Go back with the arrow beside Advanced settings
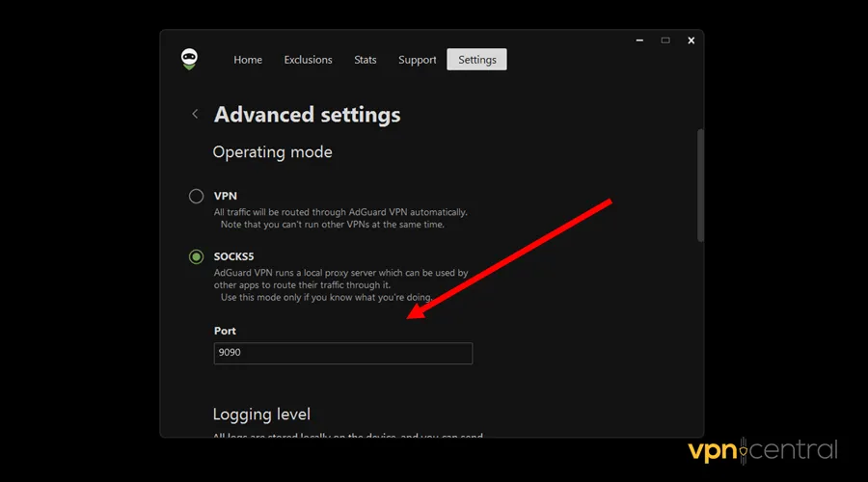868x482 pixels. click(x=195, y=114)
